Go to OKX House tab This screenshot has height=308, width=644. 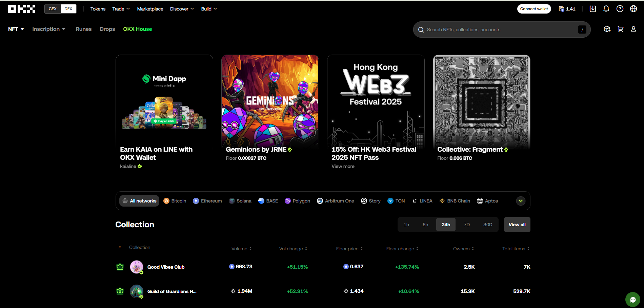coord(138,29)
